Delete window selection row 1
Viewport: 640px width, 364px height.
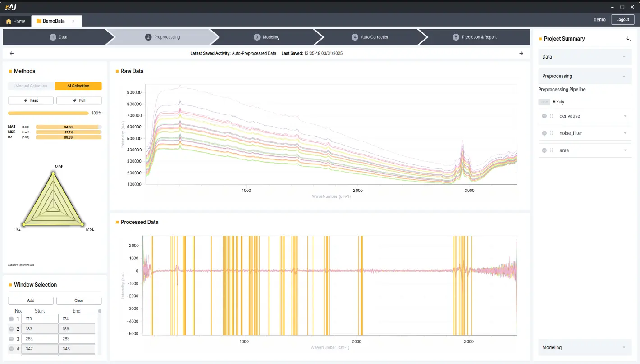(x=11, y=318)
